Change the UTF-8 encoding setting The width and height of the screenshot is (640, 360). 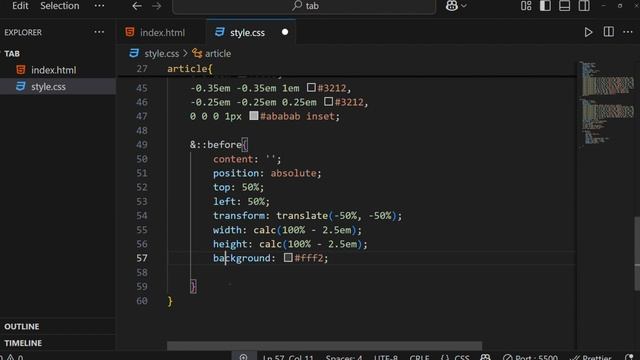(x=386, y=357)
